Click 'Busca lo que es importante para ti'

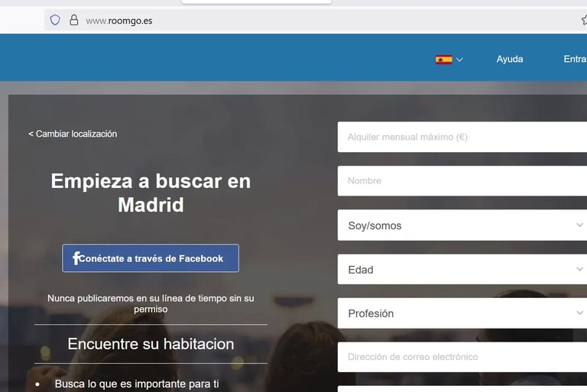(x=137, y=384)
